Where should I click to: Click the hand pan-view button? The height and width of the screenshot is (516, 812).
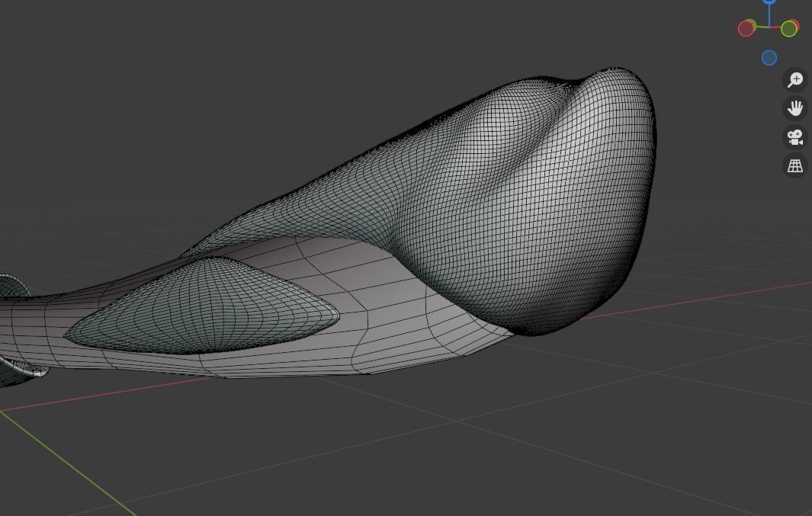795,108
